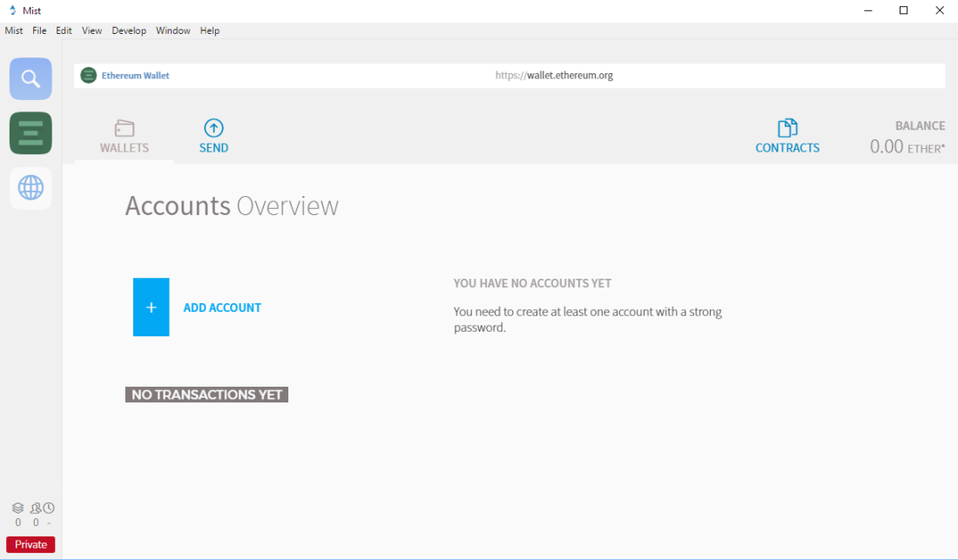
Task: Click the peers count icon at bottom left
Action: coord(36,508)
